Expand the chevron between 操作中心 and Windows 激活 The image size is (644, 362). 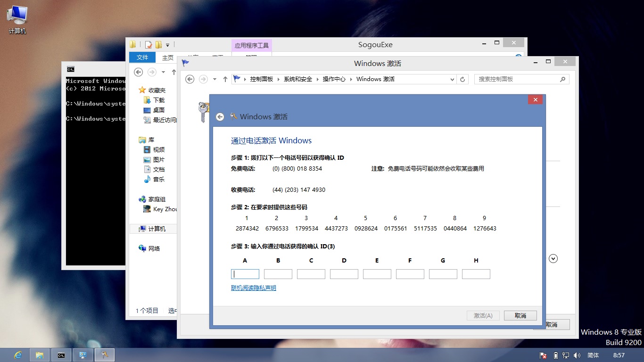coord(351,79)
